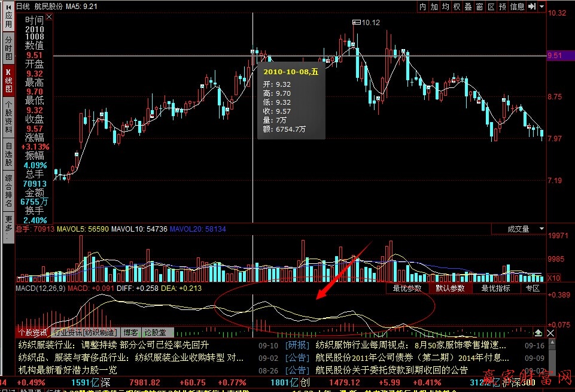Expand the 更多 sidebar item
The height and width of the screenshot is (392, 575).
8,227
